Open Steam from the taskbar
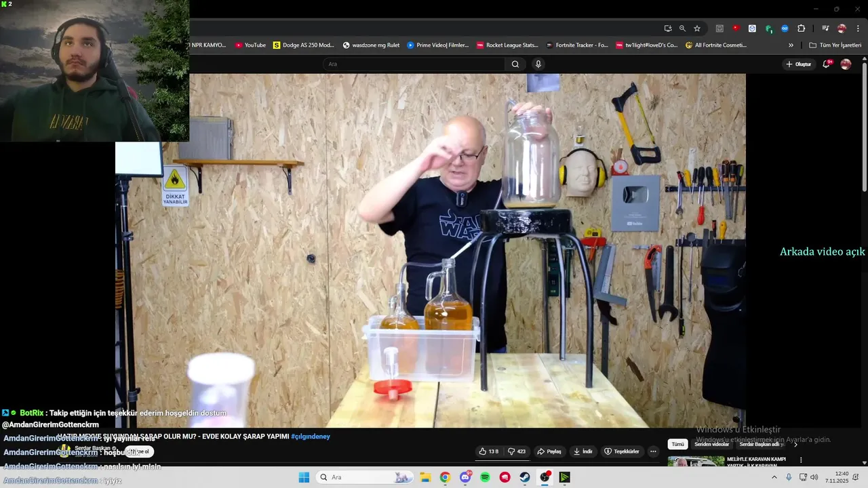Image resolution: width=868 pixels, height=488 pixels. (x=525, y=477)
